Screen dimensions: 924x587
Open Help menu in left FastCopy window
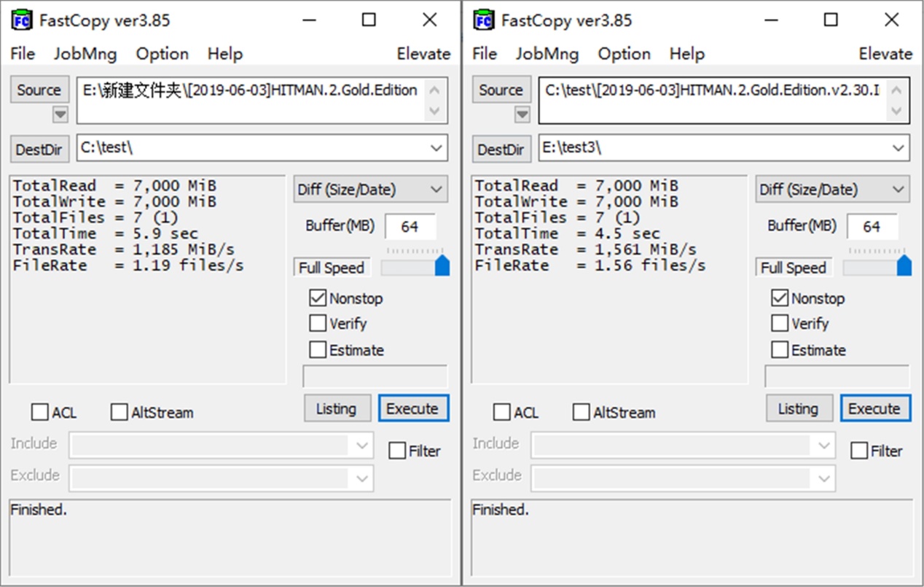[x=224, y=54]
